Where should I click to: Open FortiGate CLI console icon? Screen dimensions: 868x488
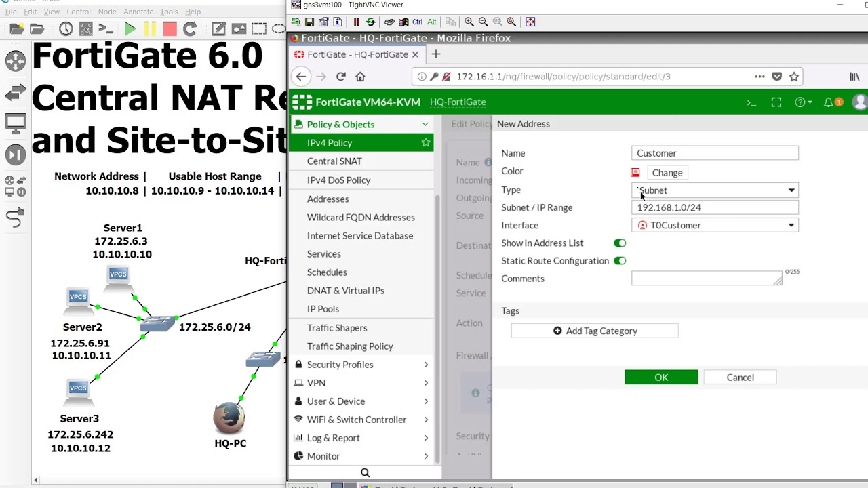pos(751,102)
